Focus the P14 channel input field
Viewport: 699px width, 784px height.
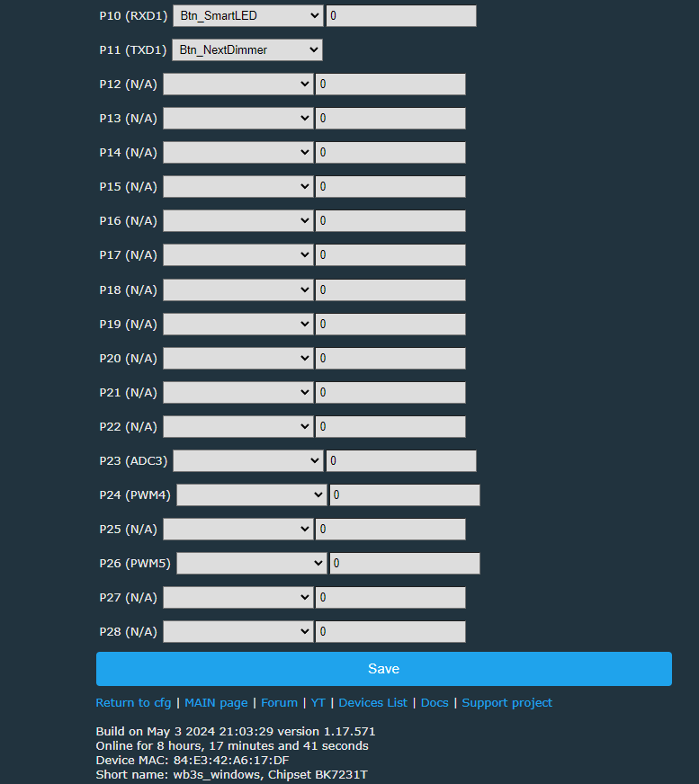(390, 153)
